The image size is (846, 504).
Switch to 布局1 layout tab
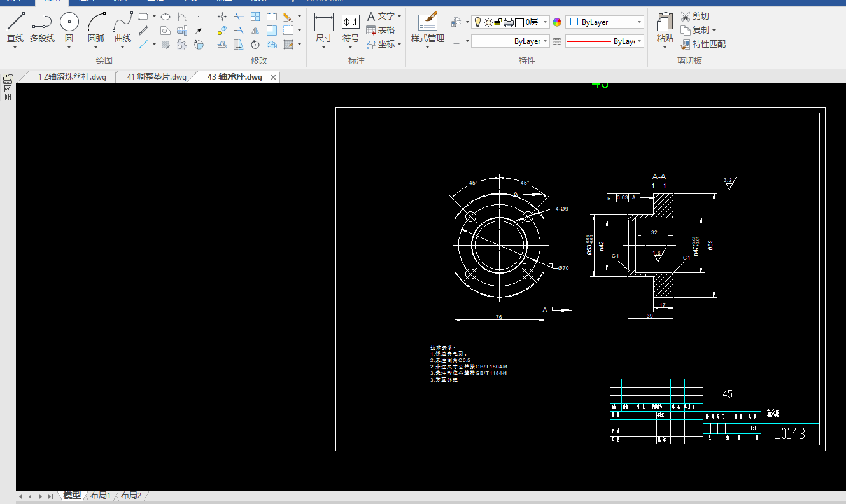101,495
